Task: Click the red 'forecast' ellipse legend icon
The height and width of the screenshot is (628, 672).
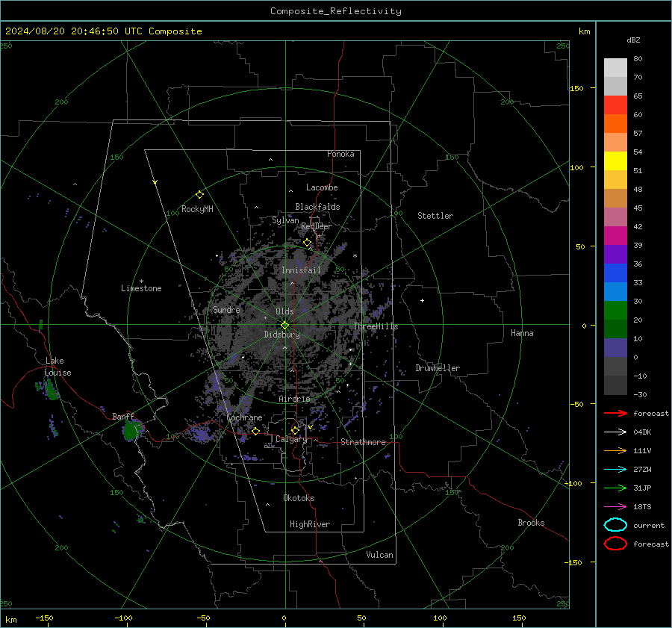Action: (615, 544)
